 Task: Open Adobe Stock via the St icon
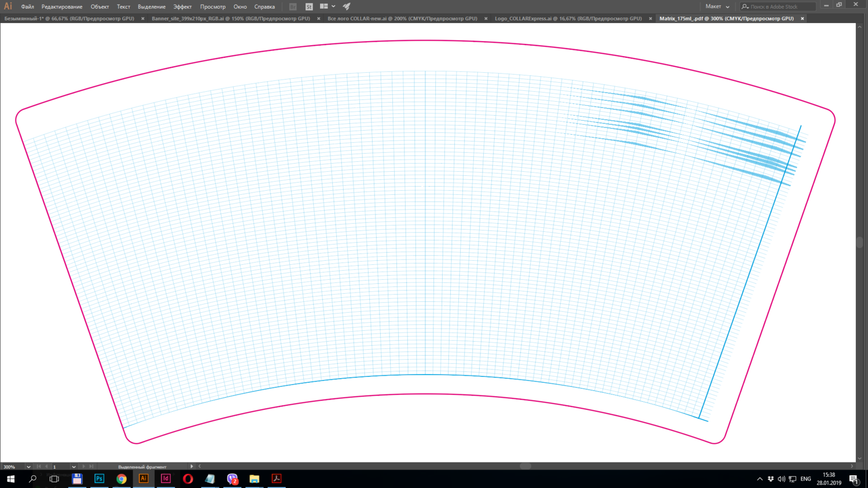(309, 6)
